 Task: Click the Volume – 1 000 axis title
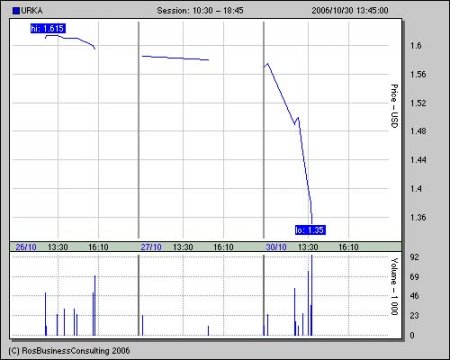[394, 286]
